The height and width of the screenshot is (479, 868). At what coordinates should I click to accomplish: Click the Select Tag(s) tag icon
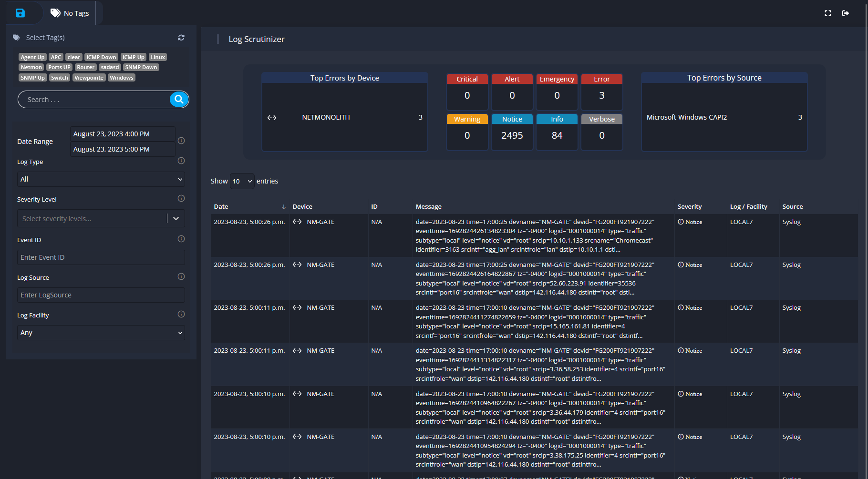coord(16,38)
